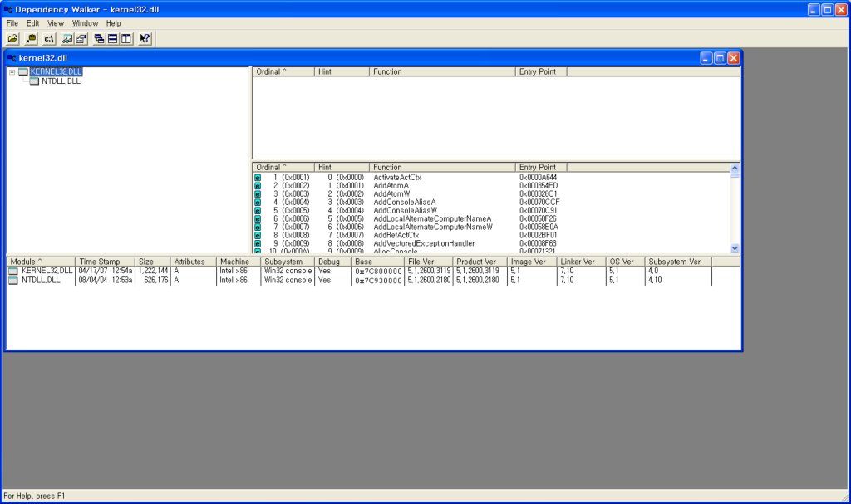Click the NTDLL.DLL row icon in module list

(x=13, y=281)
